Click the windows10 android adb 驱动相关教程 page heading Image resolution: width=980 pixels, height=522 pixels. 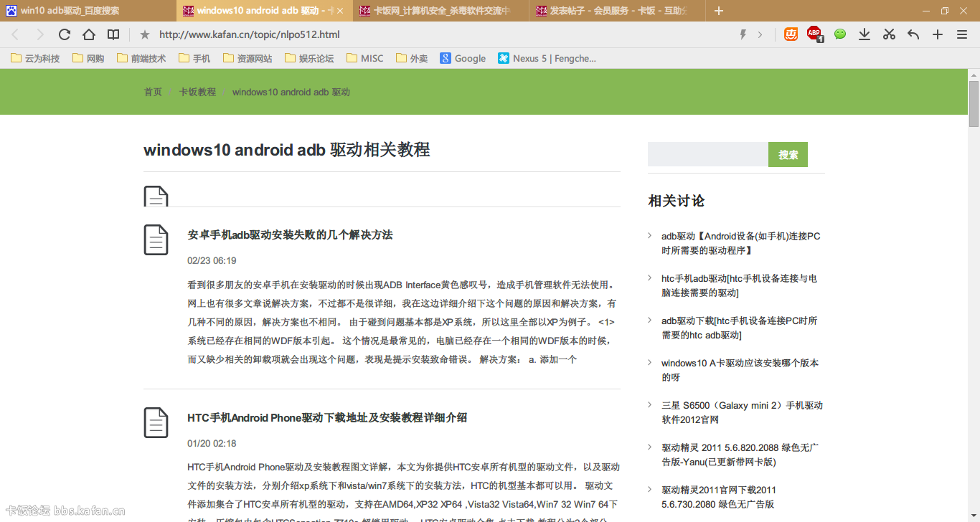[287, 150]
